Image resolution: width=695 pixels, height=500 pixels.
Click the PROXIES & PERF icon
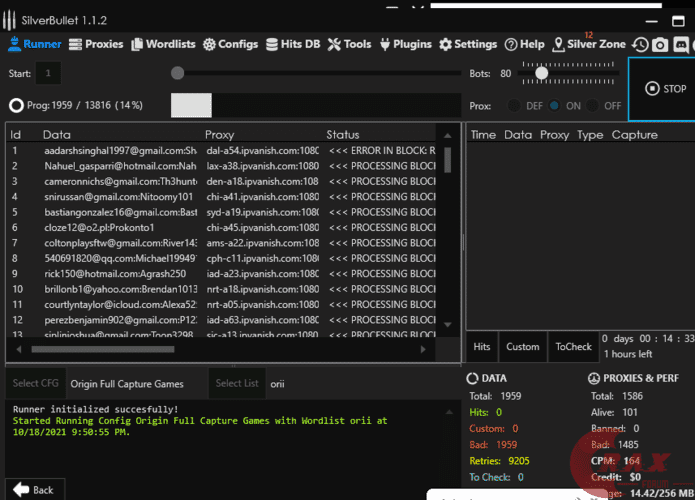[594, 379]
